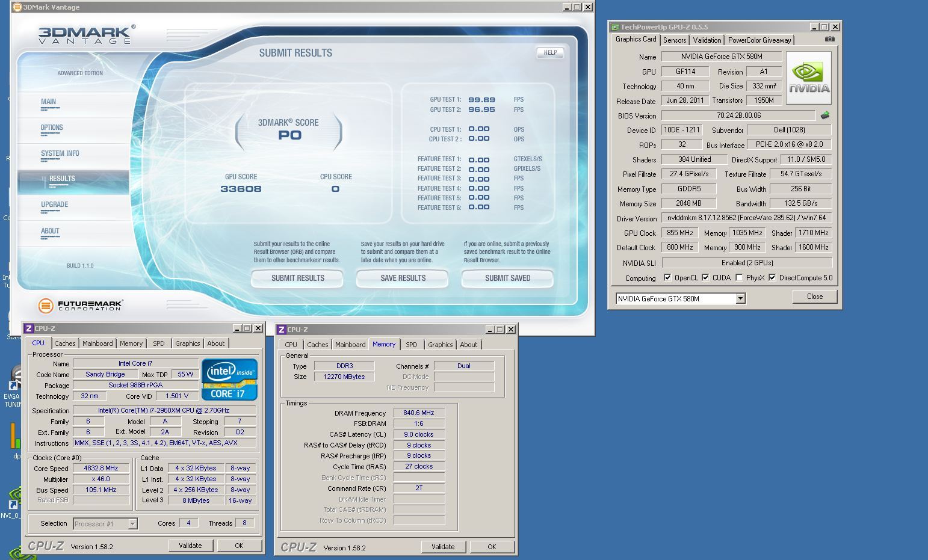The image size is (928, 560).
Task: Click the BIOS save chip icon in GPU-Z
Action: point(824,115)
